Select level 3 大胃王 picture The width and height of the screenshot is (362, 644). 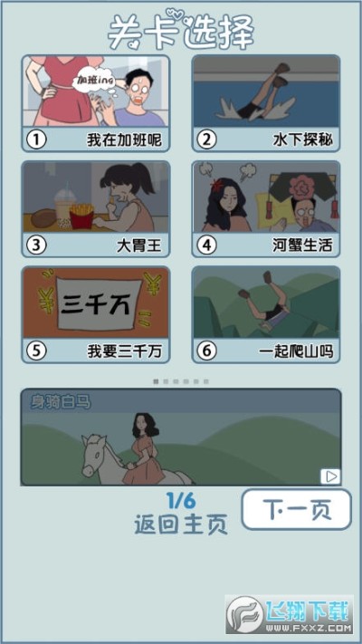96,197
